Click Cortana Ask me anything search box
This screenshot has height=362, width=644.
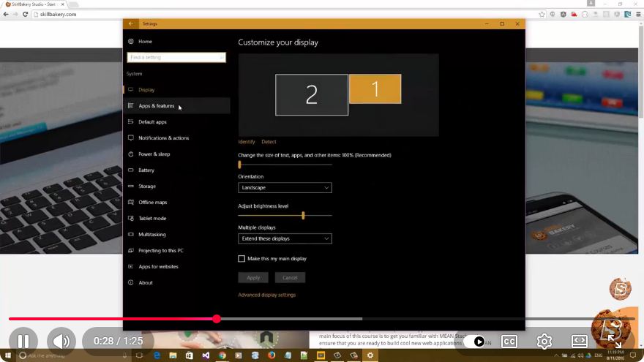click(x=73, y=355)
